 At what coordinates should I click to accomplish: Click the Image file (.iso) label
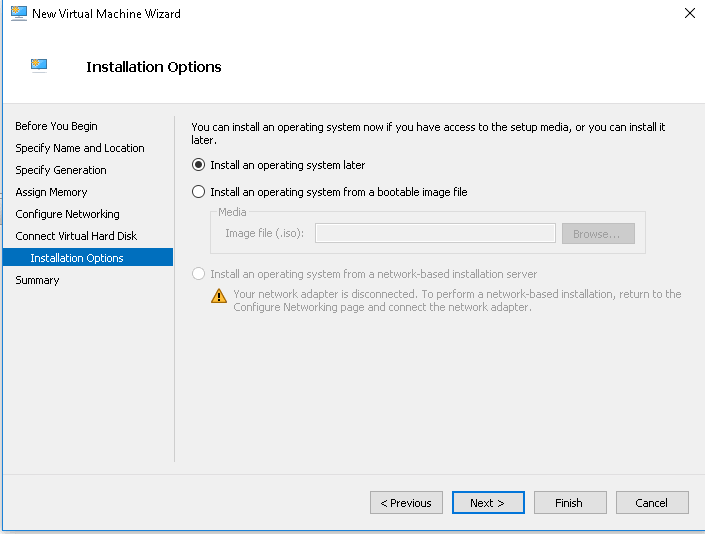264,233
